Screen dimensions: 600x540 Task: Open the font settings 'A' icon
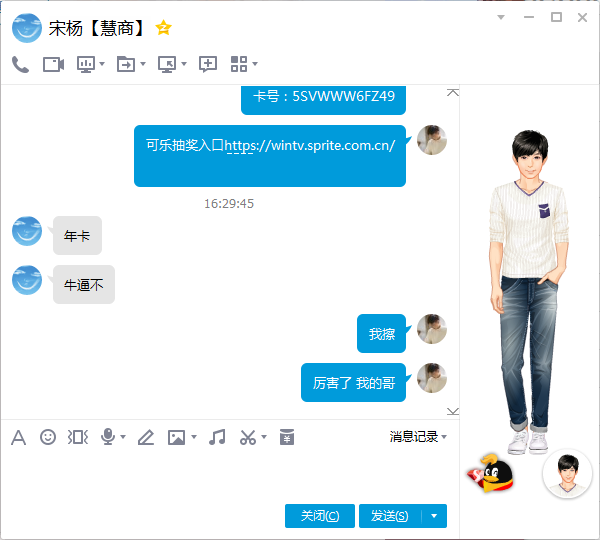(x=18, y=437)
